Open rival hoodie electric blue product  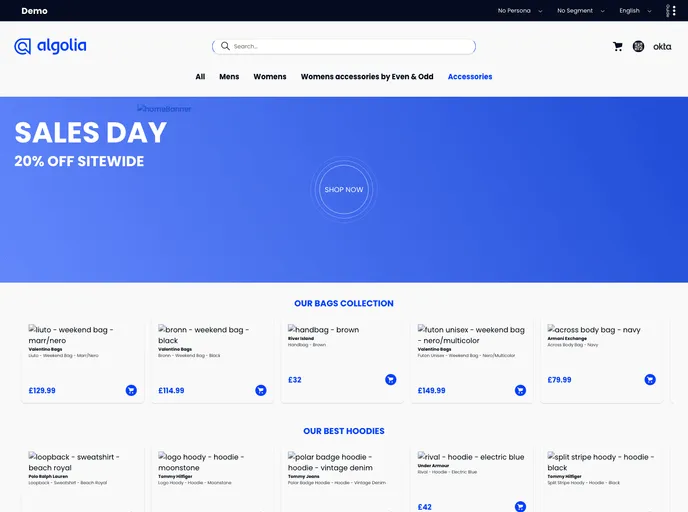471,457
